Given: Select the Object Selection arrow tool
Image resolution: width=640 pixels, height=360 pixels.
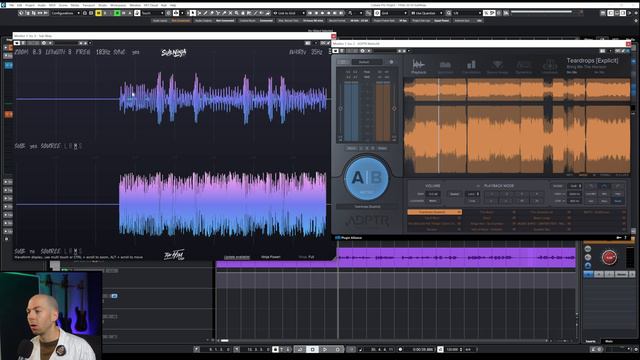Looking at the screenshot, I should 193,13.
